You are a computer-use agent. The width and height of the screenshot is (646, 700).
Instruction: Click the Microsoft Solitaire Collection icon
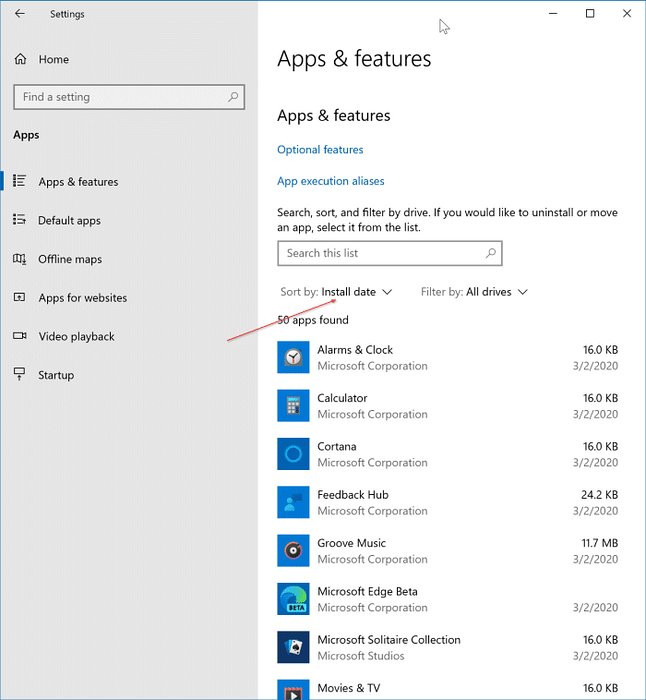pyautogui.click(x=293, y=647)
